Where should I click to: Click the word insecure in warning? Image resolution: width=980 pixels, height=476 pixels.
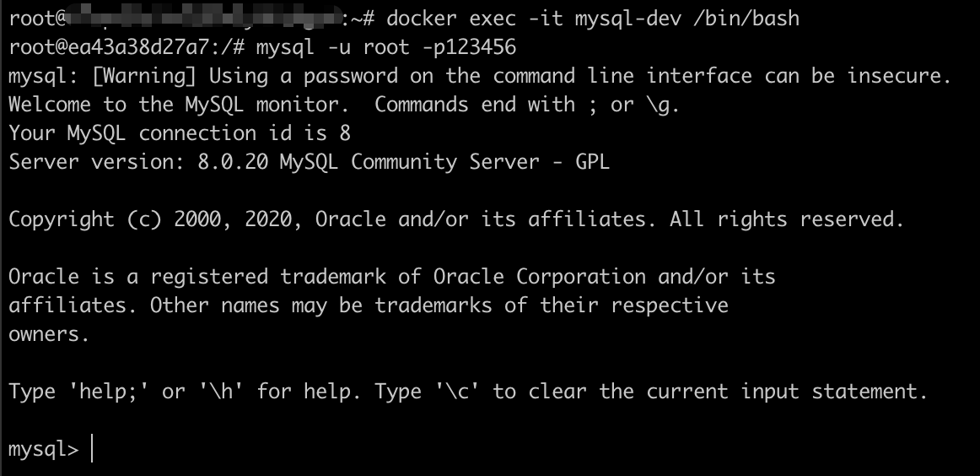tap(899, 76)
